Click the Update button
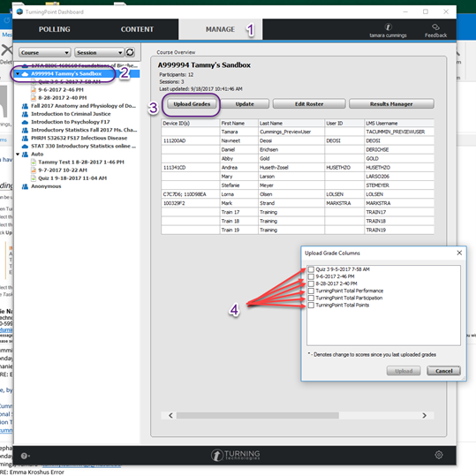Screen dimensions: 476x476 pos(245,104)
